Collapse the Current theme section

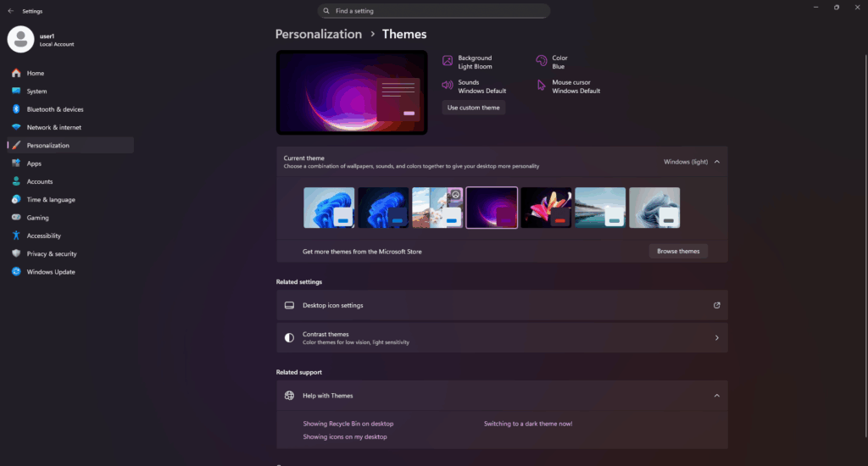[716, 161]
